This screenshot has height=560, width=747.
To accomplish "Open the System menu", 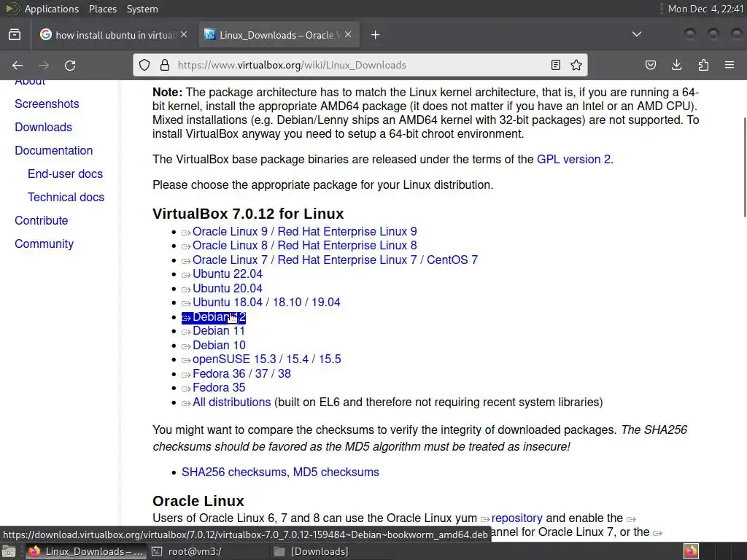I will coord(142,9).
